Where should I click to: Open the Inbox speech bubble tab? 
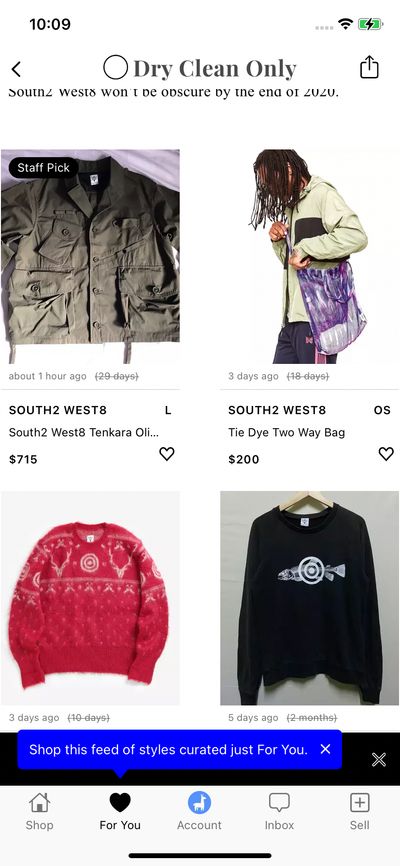click(280, 811)
